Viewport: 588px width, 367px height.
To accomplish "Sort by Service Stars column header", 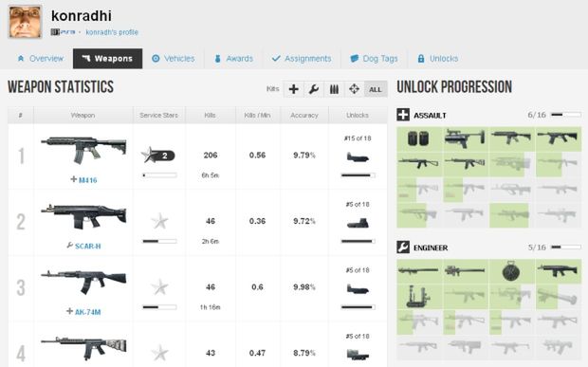I will click(x=158, y=115).
